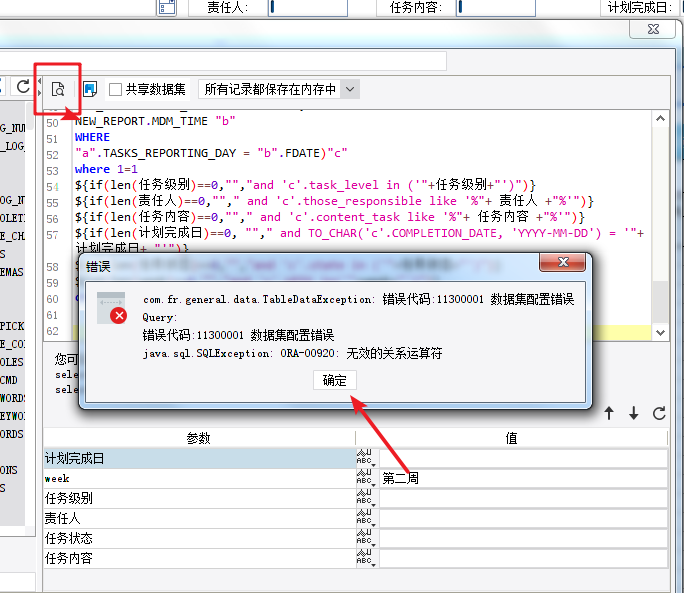Select the 责任人 parameter row
Image resolution: width=684 pixels, height=593 pixels.
pyautogui.click(x=199, y=518)
